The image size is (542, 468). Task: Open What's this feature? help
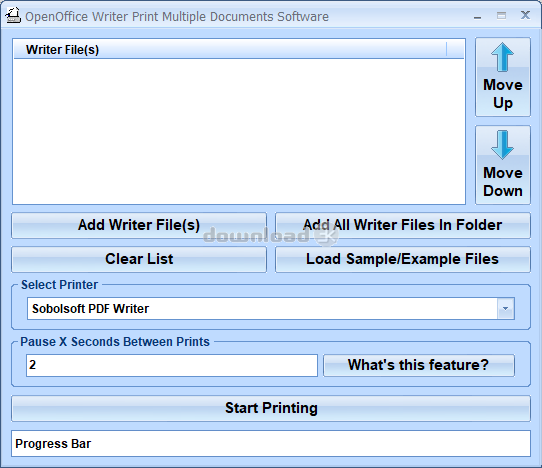419,365
